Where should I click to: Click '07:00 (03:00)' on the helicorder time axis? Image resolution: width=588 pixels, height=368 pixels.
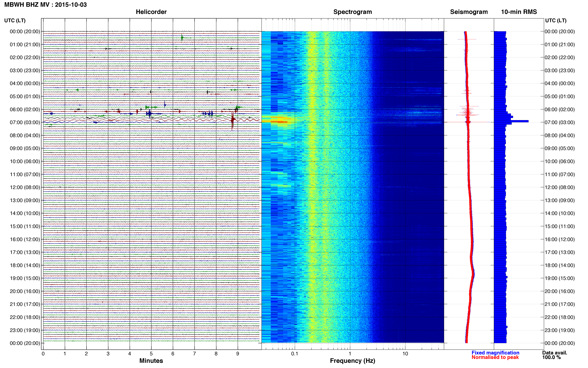25,122
